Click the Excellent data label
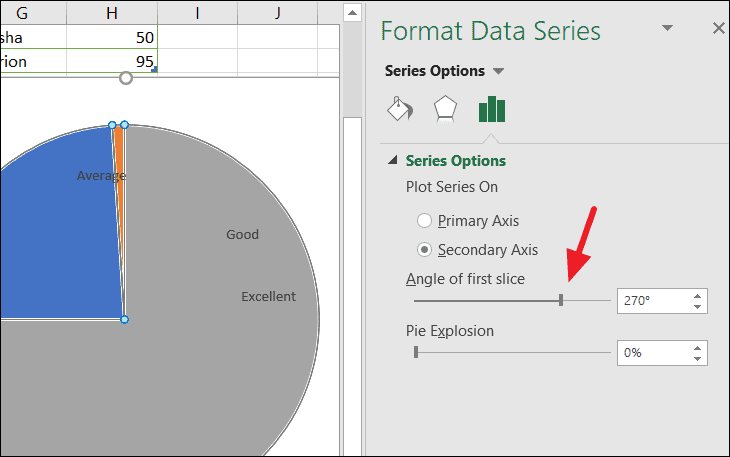 [268, 296]
